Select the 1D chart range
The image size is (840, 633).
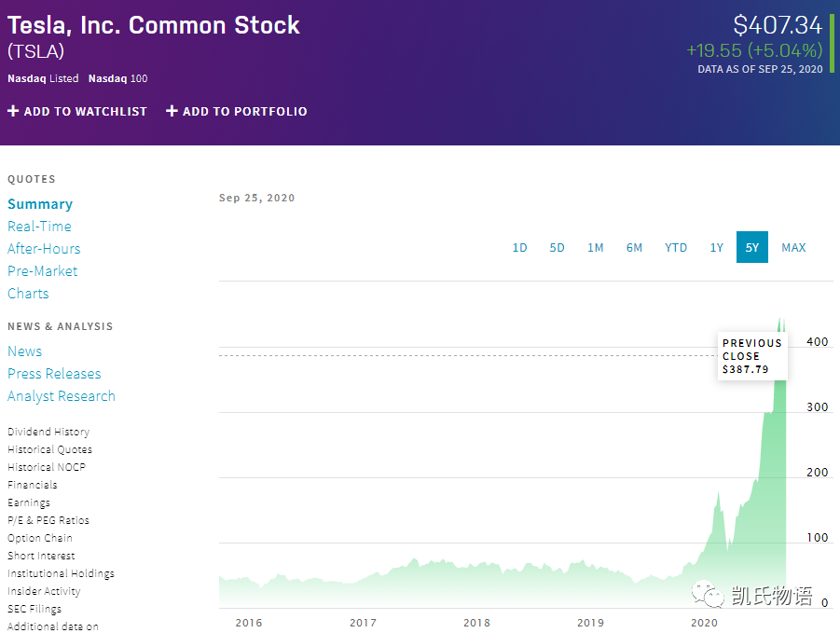click(x=519, y=247)
